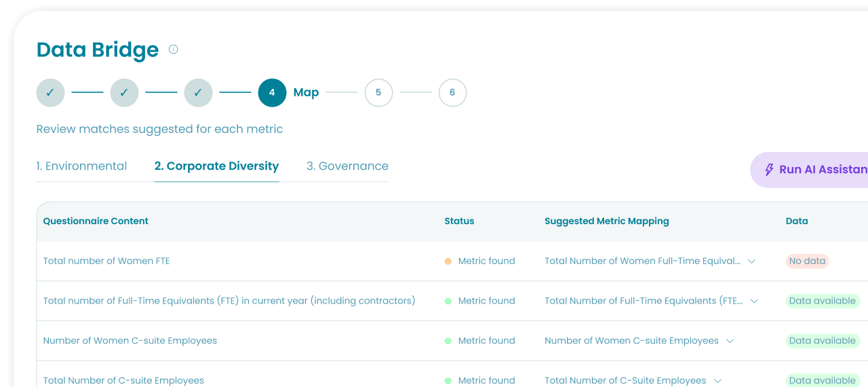The image size is (868, 387).
Task: Click Data available badge for Total C-suite row
Action: coord(823,380)
